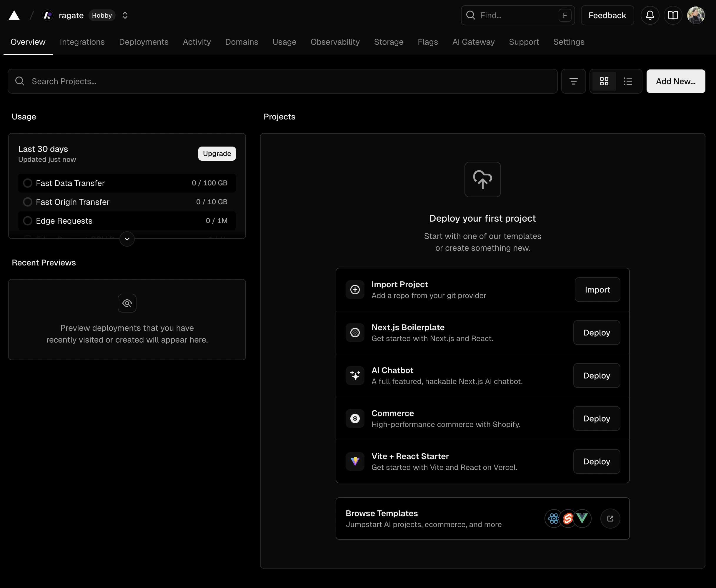Open the project filter icon
Viewport: 716px width, 588px height.
click(x=574, y=81)
